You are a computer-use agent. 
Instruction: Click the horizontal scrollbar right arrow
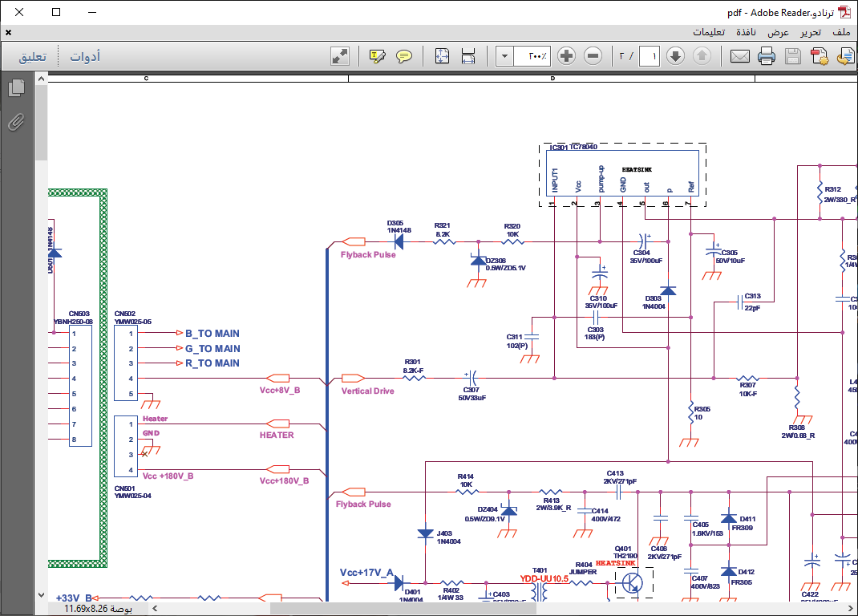point(851,608)
